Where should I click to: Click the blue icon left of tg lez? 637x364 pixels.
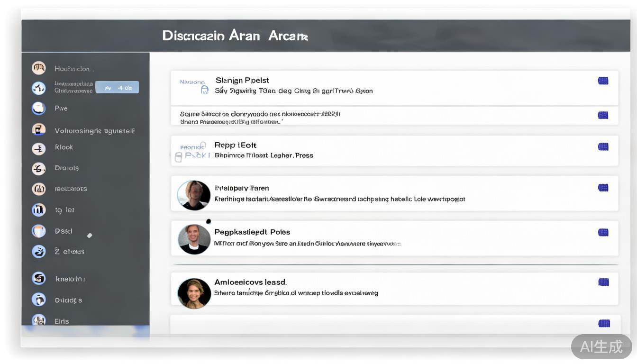coord(38,209)
